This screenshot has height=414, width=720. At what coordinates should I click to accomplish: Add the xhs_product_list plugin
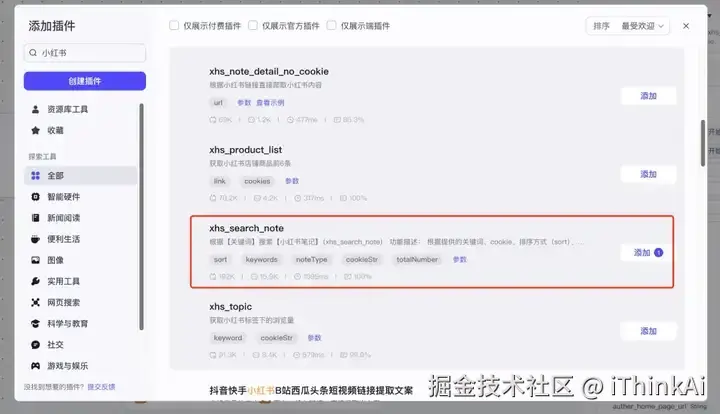(x=648, y=174)
